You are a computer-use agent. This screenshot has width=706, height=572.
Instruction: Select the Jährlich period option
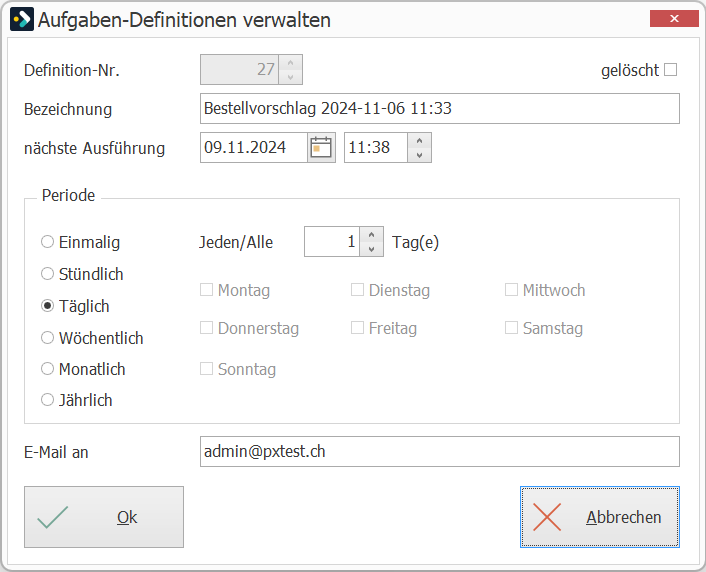pyautogui.click(x=47, y=400)
